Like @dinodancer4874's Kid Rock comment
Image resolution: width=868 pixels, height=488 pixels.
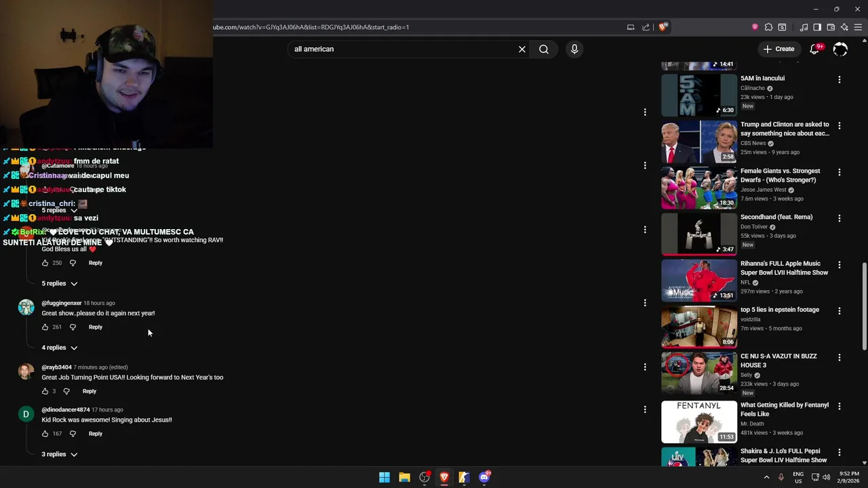point(45,434)
